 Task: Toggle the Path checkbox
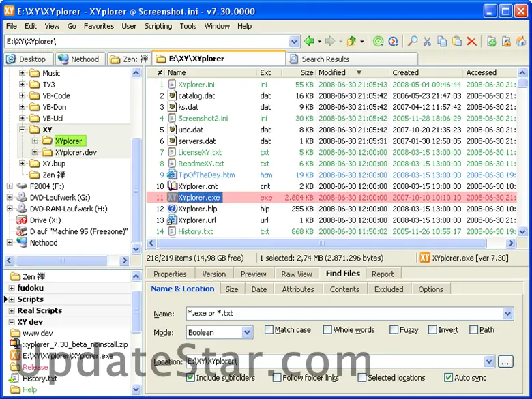pos(473,329)
